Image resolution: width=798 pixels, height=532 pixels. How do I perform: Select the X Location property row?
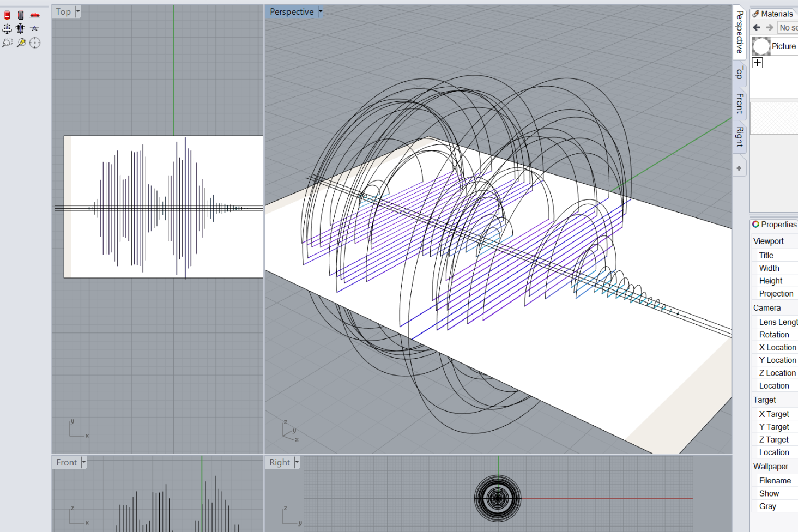click(x=774, y=347)
